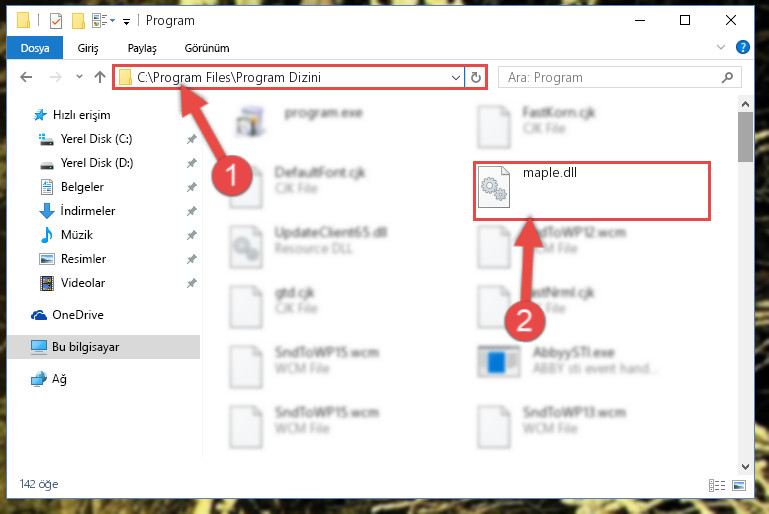Click the Properties checkmark quick access icon
The image size is (769, 514).
(x=56, y=21)
